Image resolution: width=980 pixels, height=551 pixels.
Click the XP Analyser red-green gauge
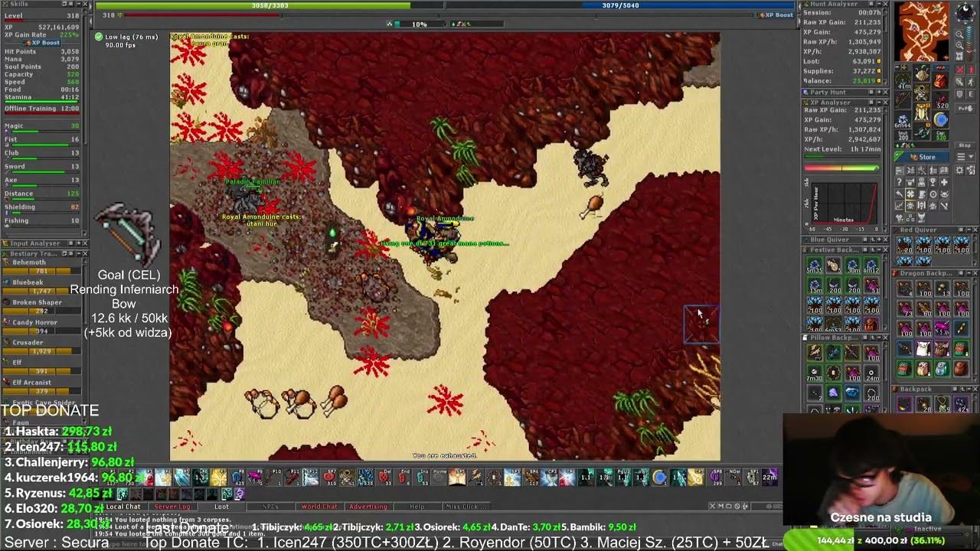click(841, 168)
